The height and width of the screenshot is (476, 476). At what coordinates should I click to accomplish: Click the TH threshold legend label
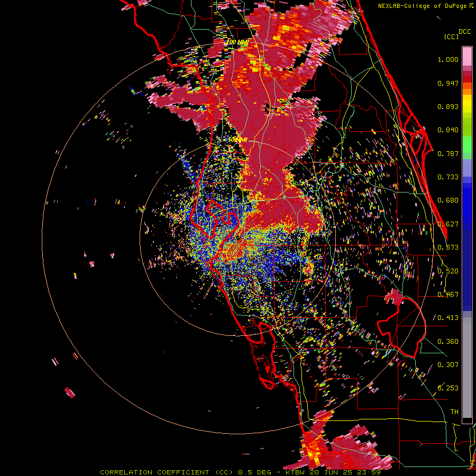(x=454, y=412)
